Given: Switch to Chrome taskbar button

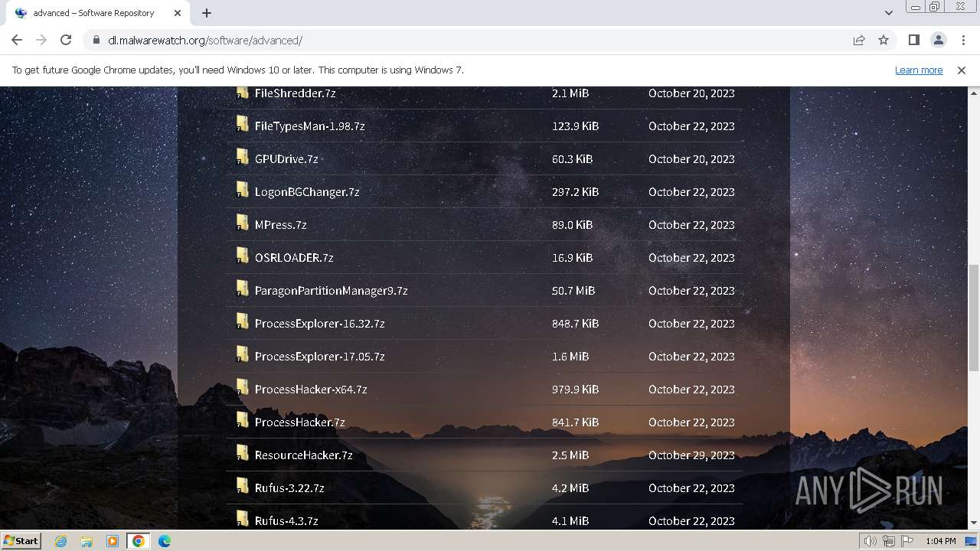Looking at the screenshot, I should click(x=139, y=541).
